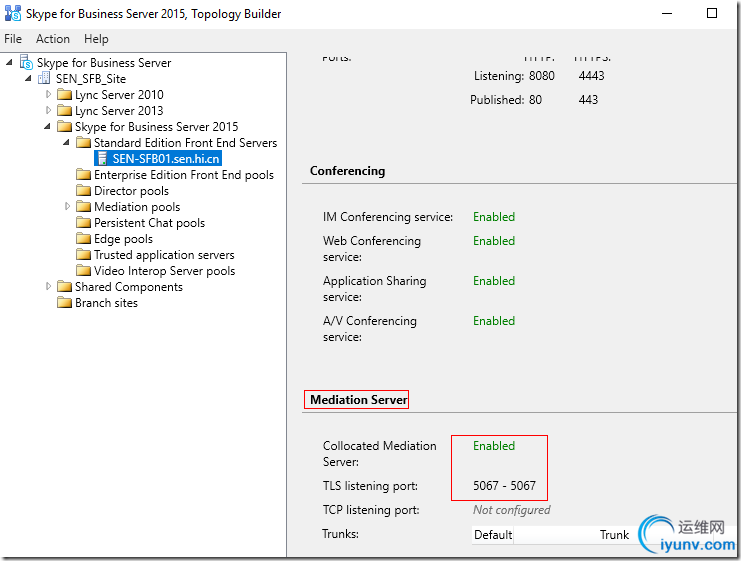This screenshot has height=561, width=741.
Task: Select the Skype for Business Server root item
Action: [x=104, y=62]
